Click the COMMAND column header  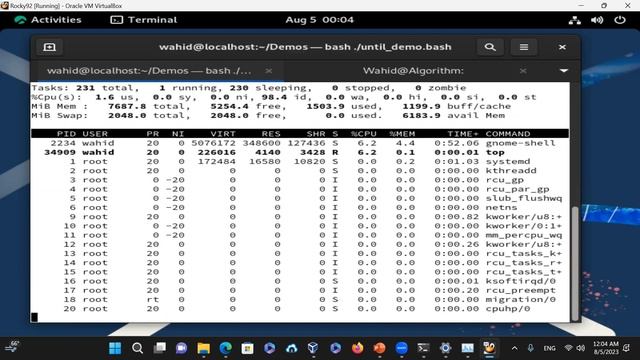[x=508, y=133]
